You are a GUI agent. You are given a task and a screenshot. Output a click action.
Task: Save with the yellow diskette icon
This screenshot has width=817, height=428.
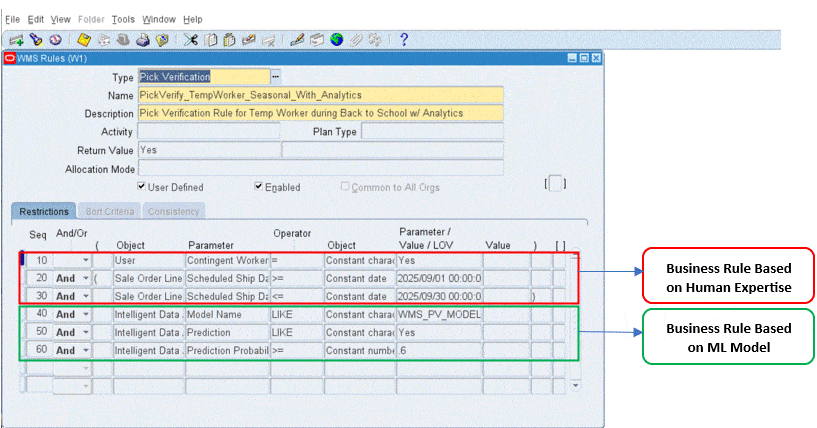(84, 40)
